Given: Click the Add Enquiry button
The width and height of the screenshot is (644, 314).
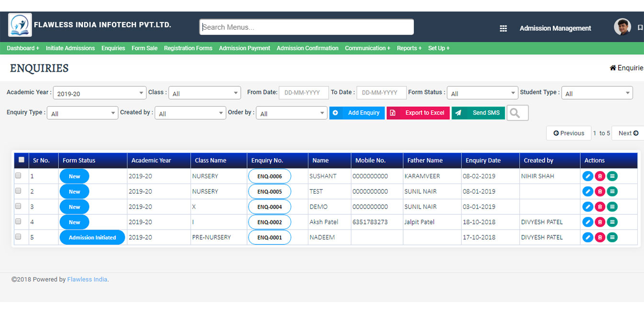Looking at the screenshot, I should pos(357,113).
